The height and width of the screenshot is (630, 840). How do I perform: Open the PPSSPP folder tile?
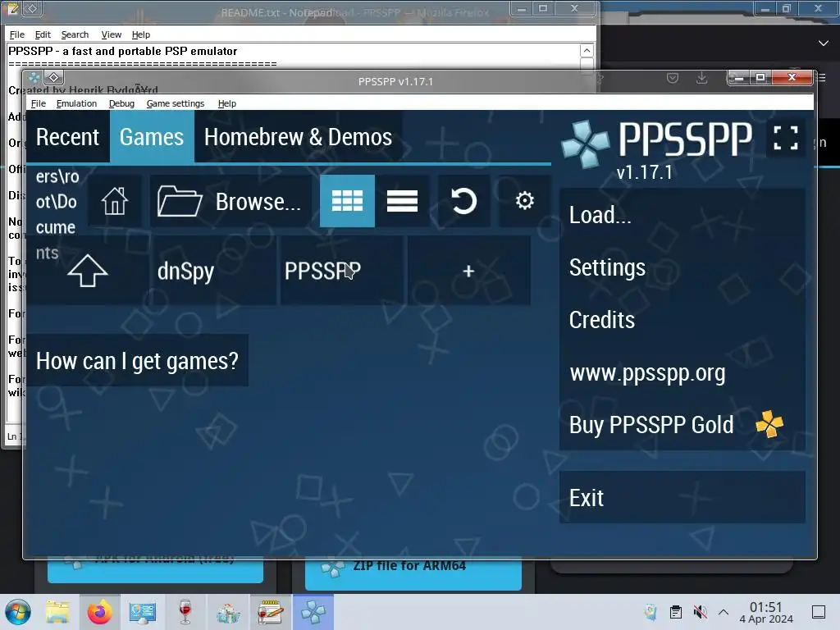pos(342,271)
